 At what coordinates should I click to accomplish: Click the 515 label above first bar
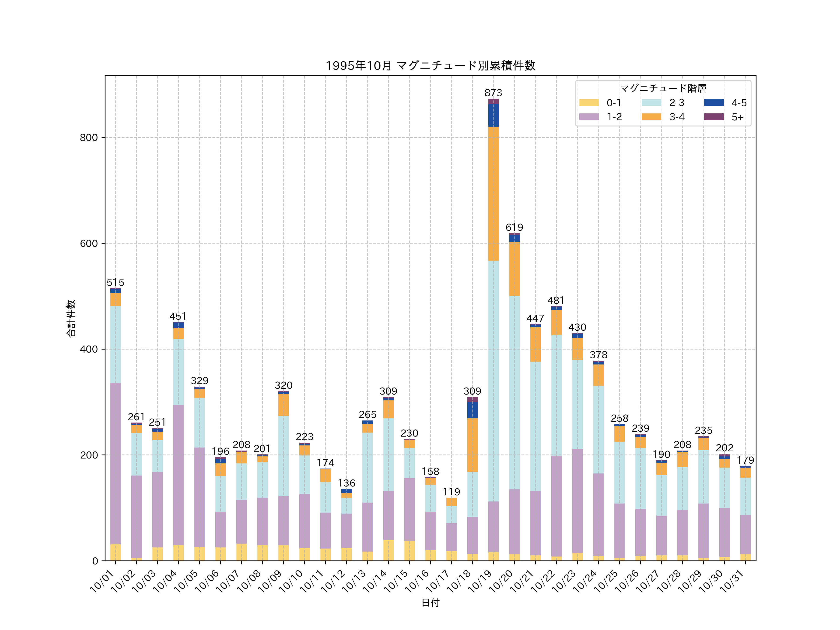click(x=115, y=282)
